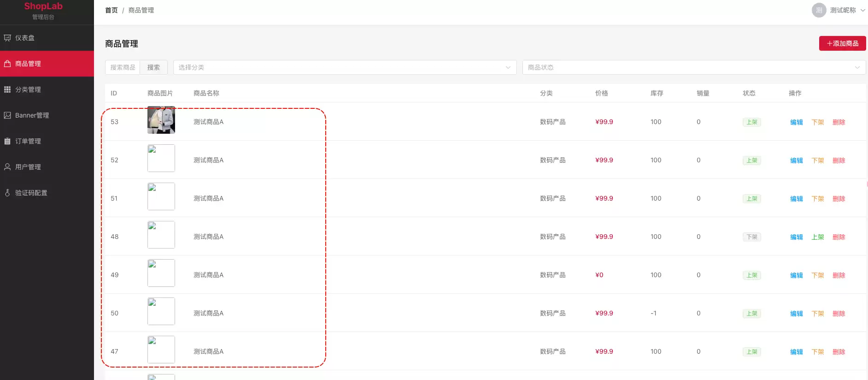
Task: Click the clipboard icon beside 订单管理
Action: (7, 141)
